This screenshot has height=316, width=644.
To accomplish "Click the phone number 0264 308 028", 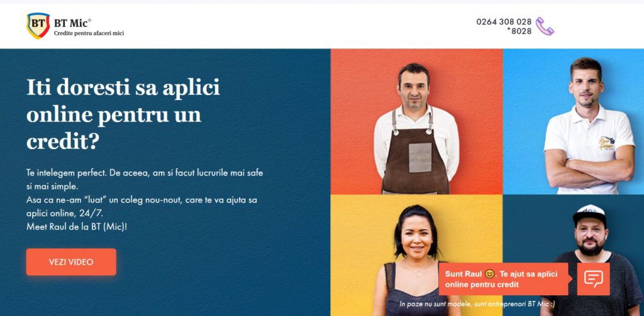I will click(504, 22).
